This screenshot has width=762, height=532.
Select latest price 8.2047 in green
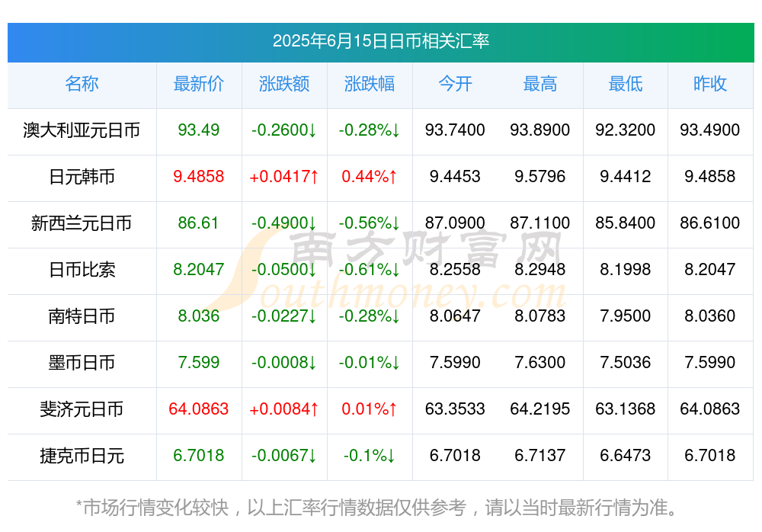point(199,269)
